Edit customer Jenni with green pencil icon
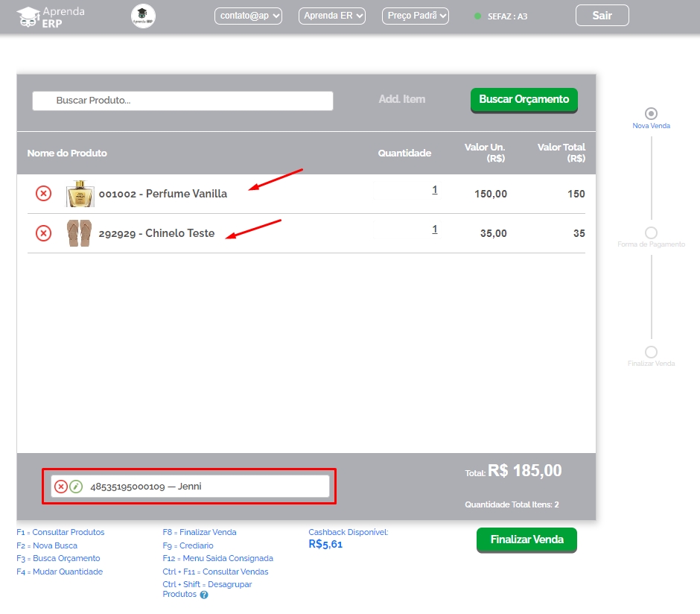Viewport: 700px width, 614px height. pyautogui.click(x=76, y=487)
